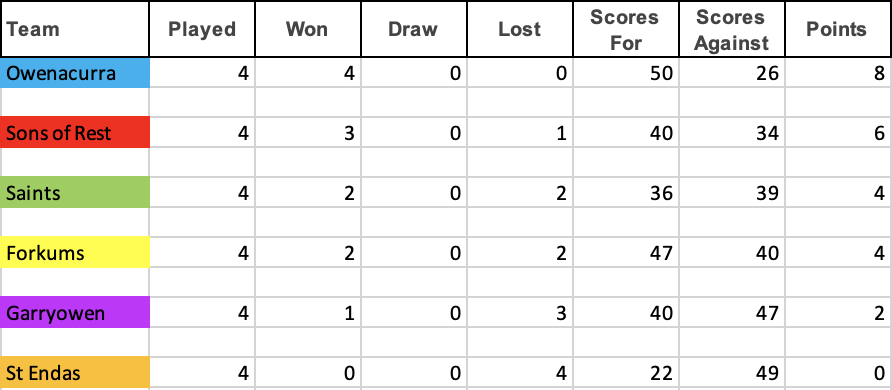Select the red Sons of Rest cell
The height and width of the screenshot is (390, 892).
click(75, 132)
